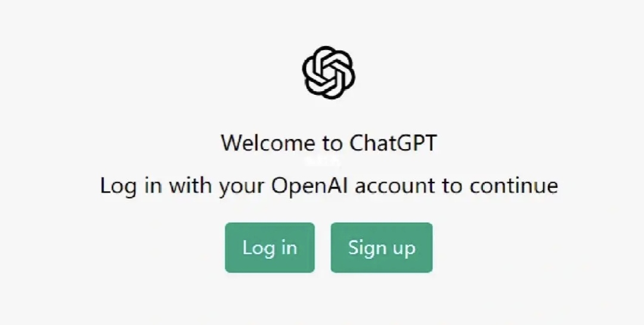Choose Sign up to register for OpenAI

coord(382,247)
